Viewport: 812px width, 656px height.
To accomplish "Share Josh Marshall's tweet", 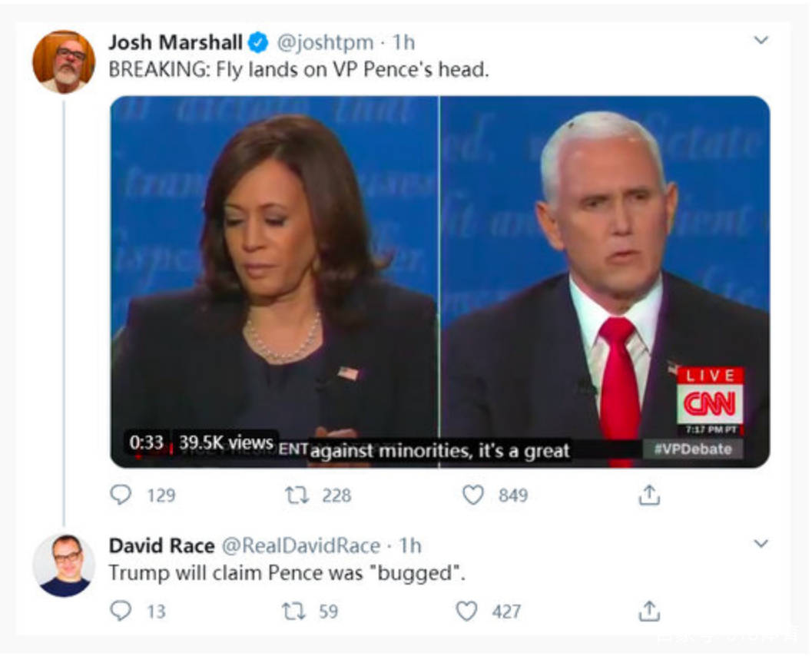I will pyautogui.click(x=649, y=495).
